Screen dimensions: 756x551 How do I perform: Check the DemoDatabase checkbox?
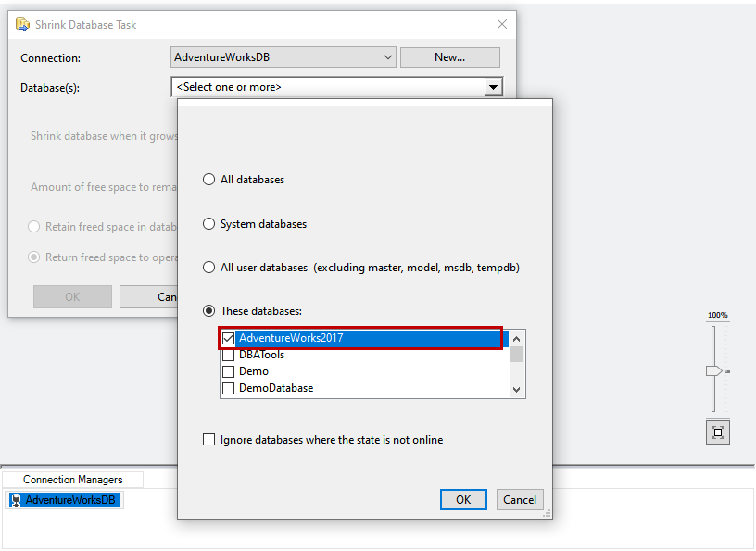[x=229, y=388]
